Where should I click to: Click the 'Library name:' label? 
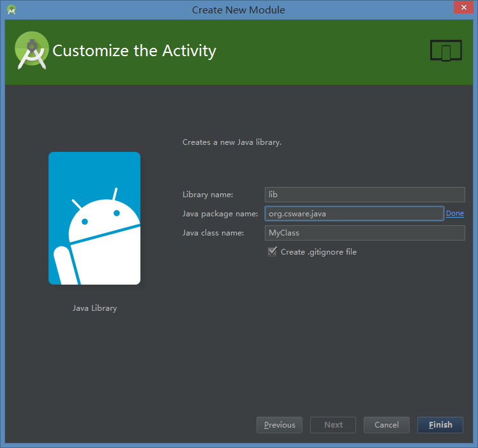click(208, 195)
